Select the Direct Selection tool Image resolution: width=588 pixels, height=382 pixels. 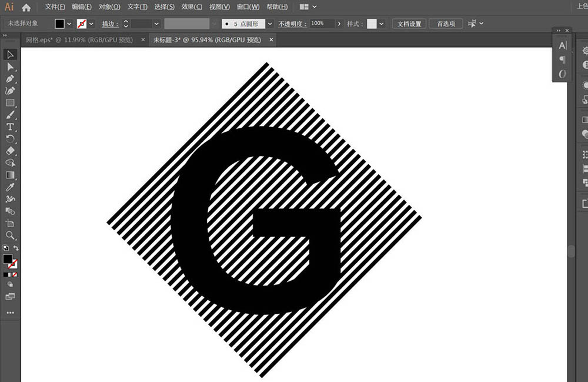pyautogui.click(x=10, y=67)
